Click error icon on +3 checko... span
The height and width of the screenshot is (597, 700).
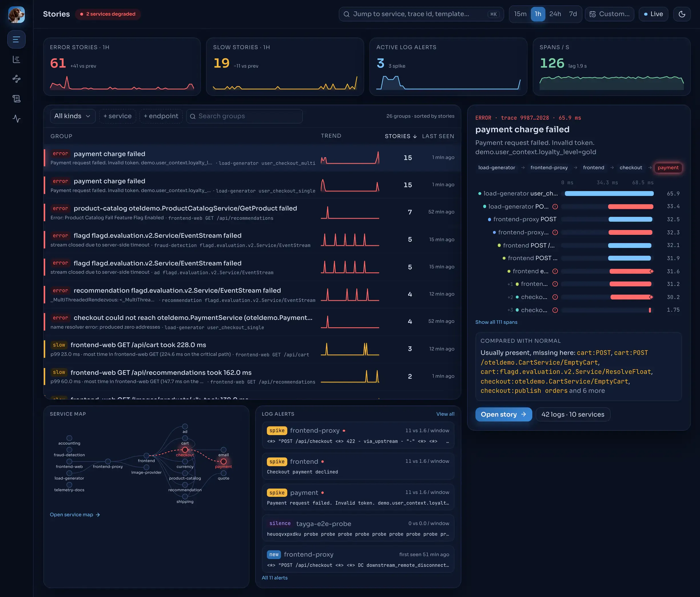pos(555,310)
